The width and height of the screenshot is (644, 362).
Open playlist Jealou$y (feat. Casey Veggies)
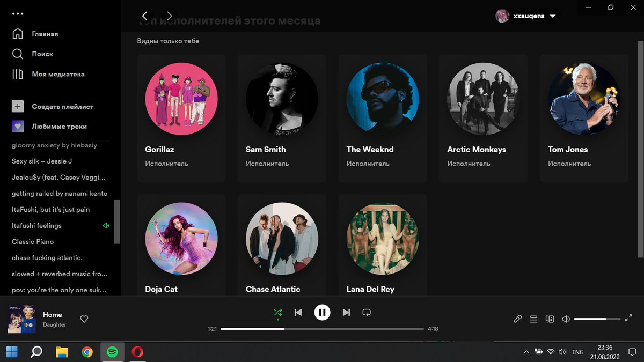coord(59,178)
